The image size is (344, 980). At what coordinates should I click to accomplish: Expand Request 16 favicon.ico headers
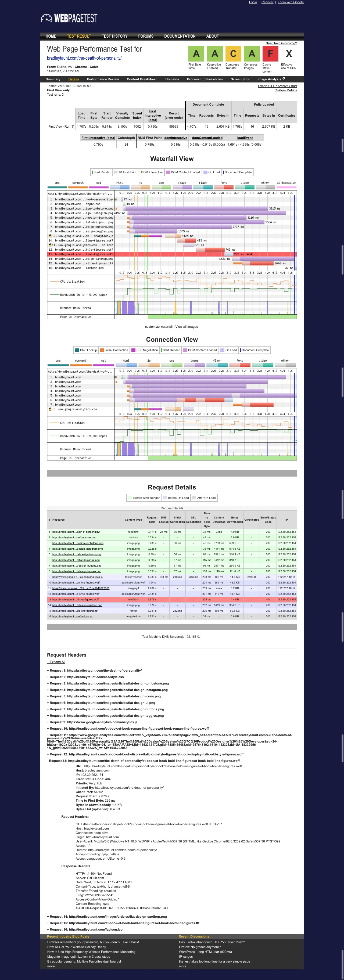point(86,929)
